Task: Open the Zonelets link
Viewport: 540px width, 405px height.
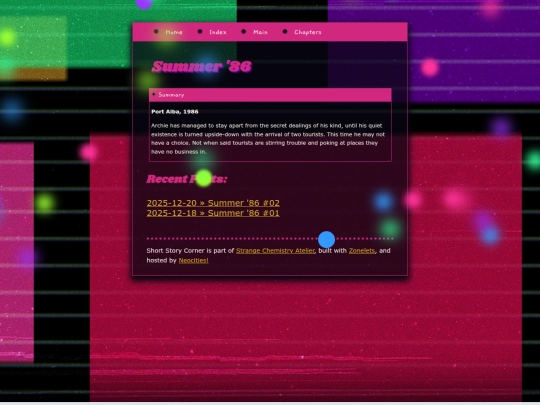Action: pos(362,251)
